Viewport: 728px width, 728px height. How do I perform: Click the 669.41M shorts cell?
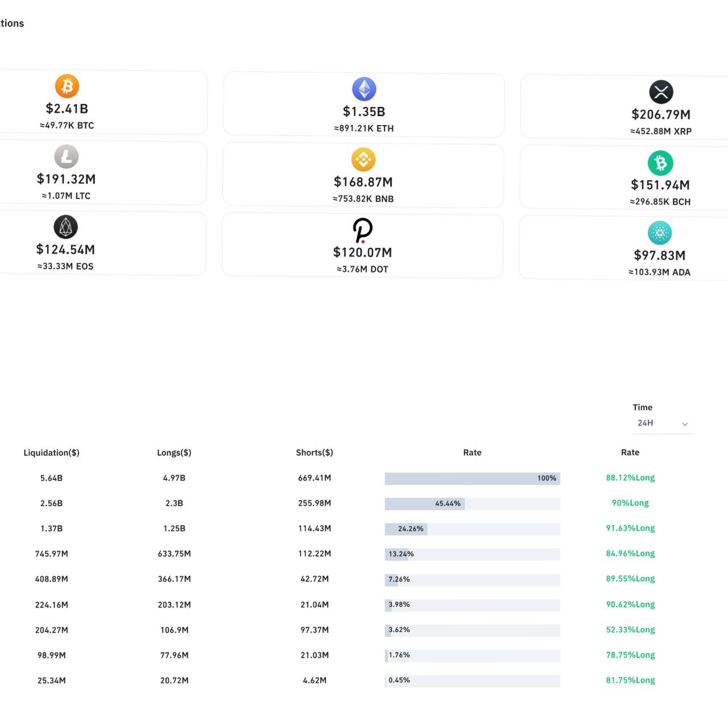tap(315, 478)
